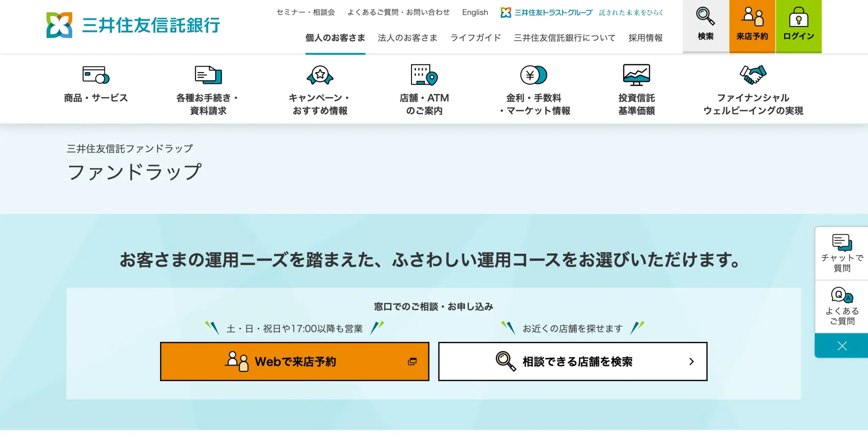Open the 商品・サービス menu label

pos(96,98)
